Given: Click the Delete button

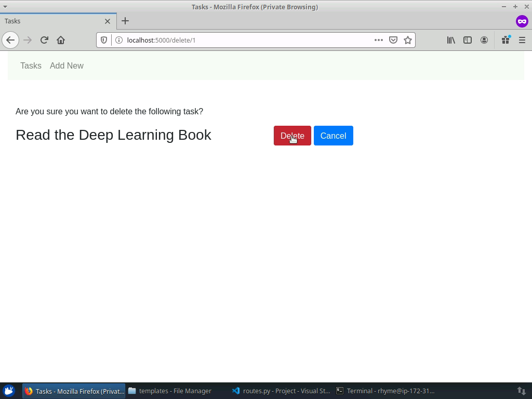Looking at the screenshot, I should pyautogui.click(x=292, y=136).
